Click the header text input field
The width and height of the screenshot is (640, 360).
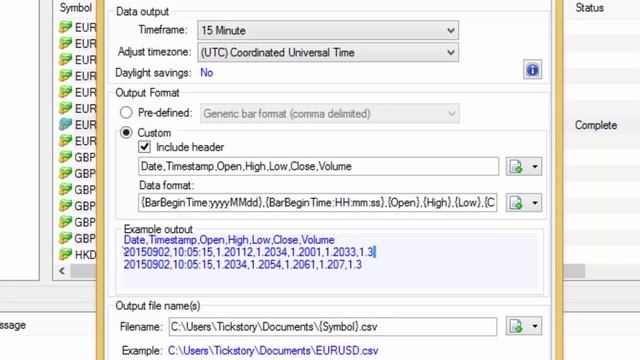(x=318, y=167)
